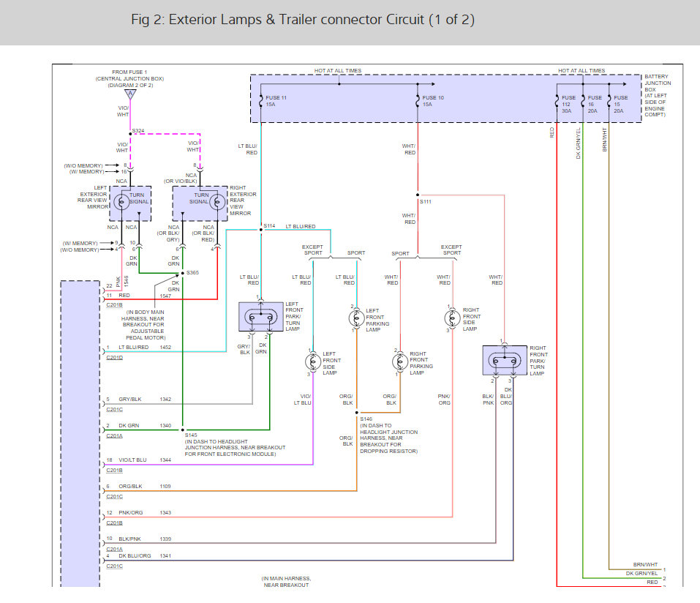Click the DK GRN 1340 wire label
The width and height of the screenshot is (700, 603).
145,426
